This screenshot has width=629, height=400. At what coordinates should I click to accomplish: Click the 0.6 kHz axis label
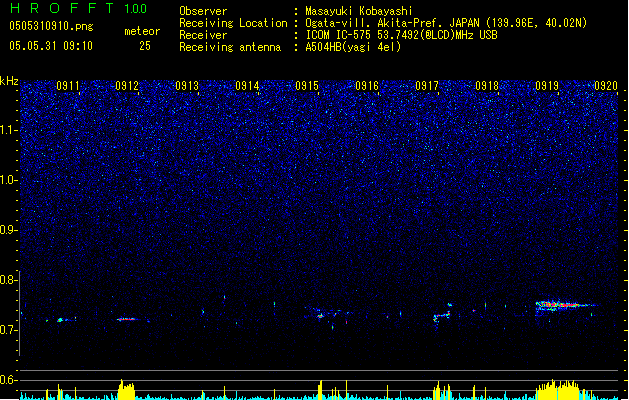tap(9, 380)
